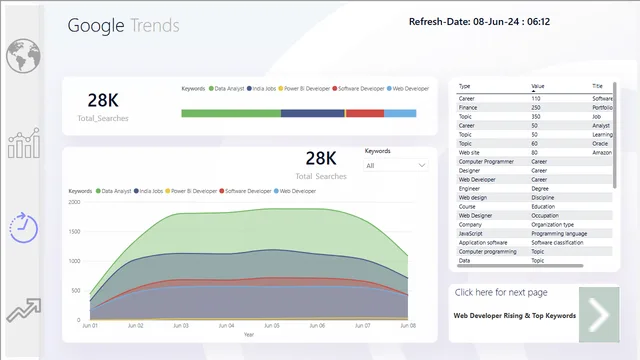Select green Data Analyst segment in stacked bar
The width and height of the screenshot is (640, 360).
[231, 113]
